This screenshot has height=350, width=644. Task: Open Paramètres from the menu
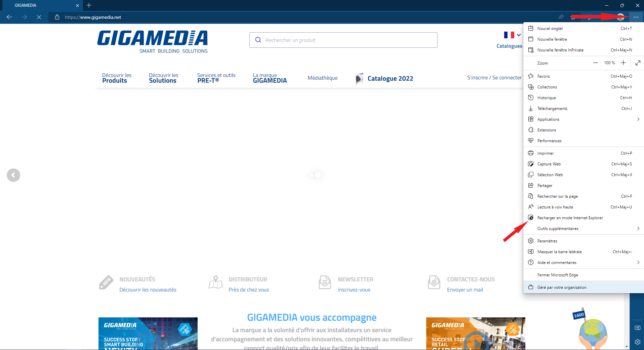click(x=583, y=241)
